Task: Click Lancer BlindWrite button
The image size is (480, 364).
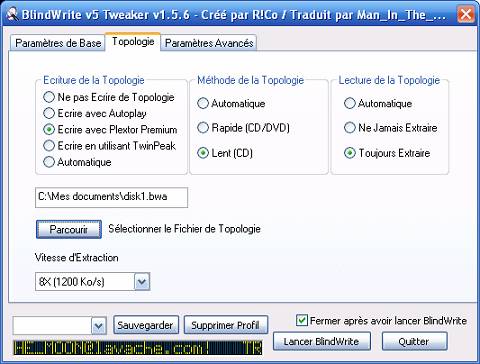Action: (322, 341)
